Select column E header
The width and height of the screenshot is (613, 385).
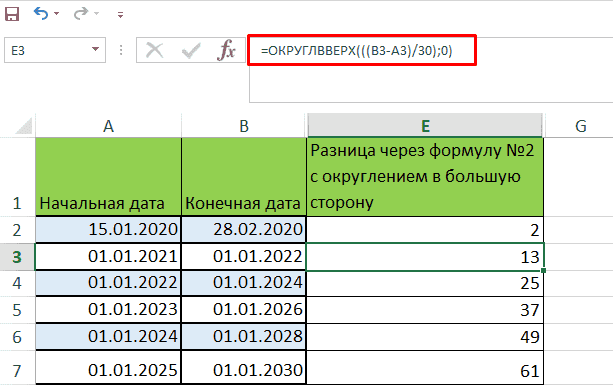click(425, 126)
